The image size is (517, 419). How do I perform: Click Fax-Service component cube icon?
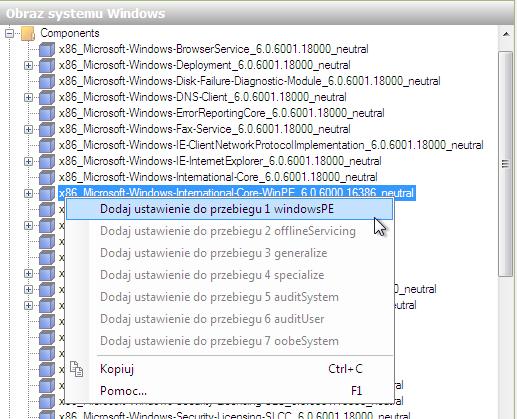[x=47, y=129]
